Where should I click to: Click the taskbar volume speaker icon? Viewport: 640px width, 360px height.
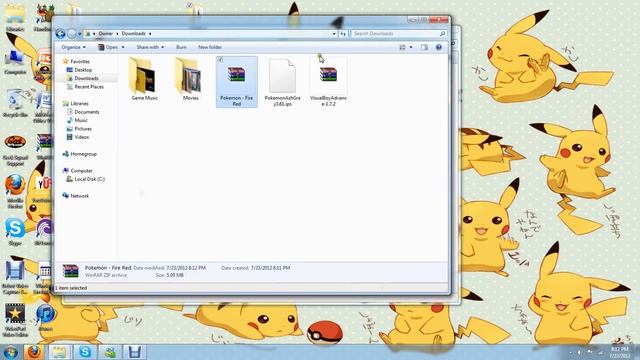click(x=579, y=352)
